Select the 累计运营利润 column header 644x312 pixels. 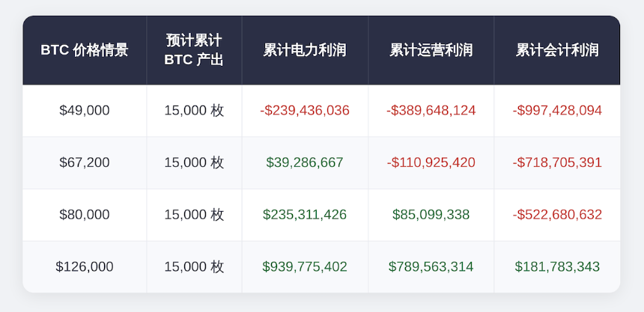(431, 50)
